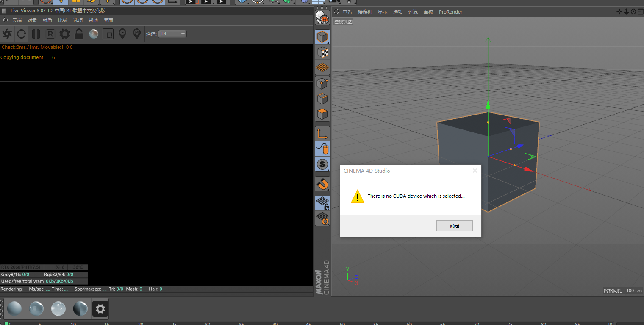
Task: Click the Tweak mode mouse icon
Action: click(322, 149)
